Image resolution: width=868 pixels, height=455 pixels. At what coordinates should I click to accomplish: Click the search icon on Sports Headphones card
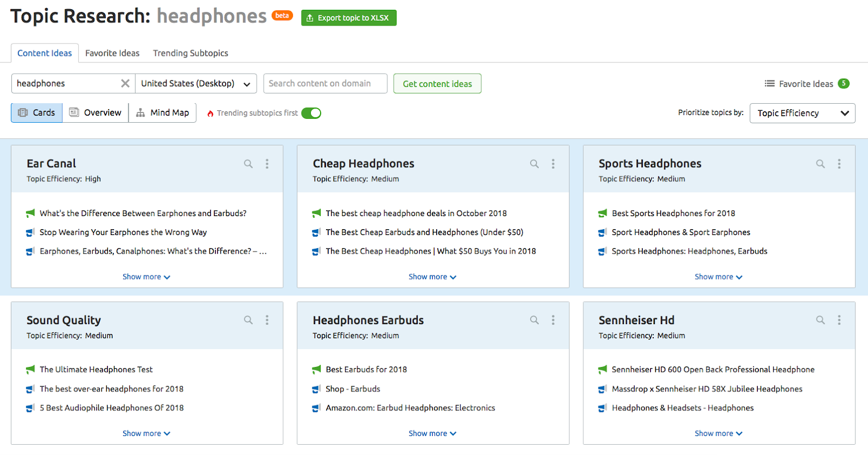click(821, 164)
